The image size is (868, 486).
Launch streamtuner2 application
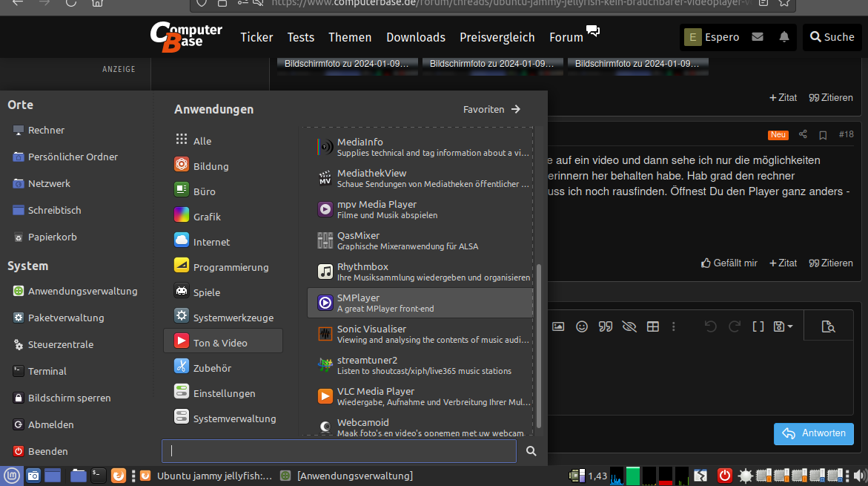pos(420,365)
